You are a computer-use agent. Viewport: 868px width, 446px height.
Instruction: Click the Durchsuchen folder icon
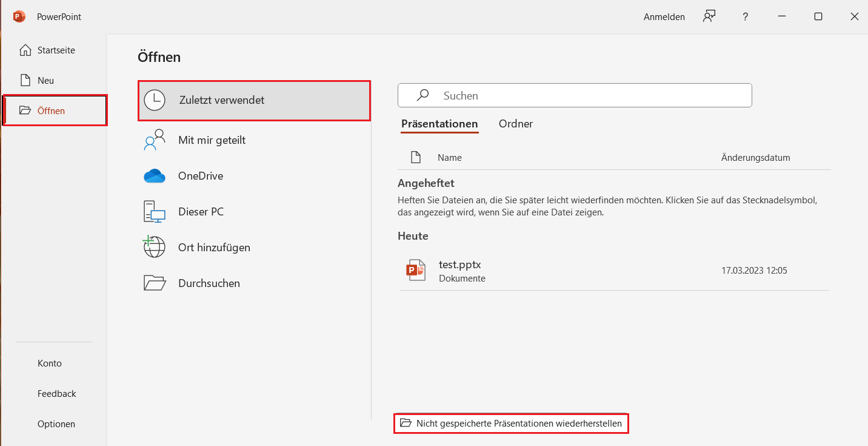point(155,283)
